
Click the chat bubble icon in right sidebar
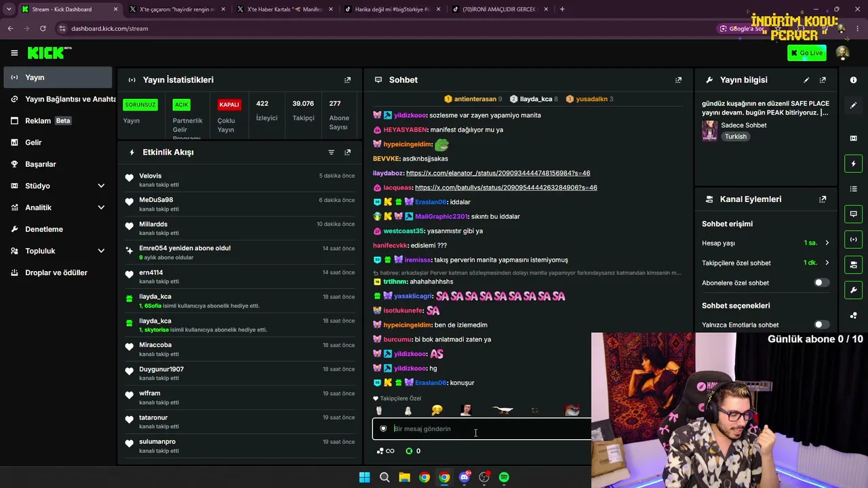point(853,214)
